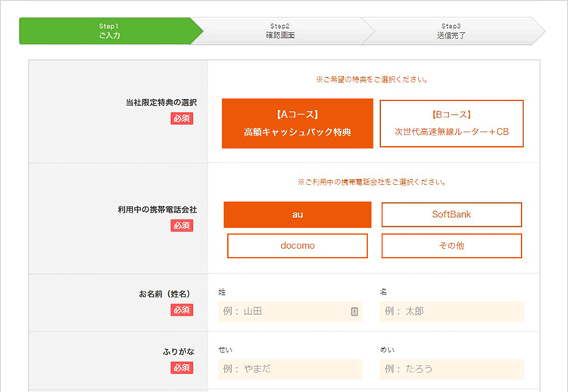Focus the 姓 input with 山田 placeholder

[x=284, y=311]
